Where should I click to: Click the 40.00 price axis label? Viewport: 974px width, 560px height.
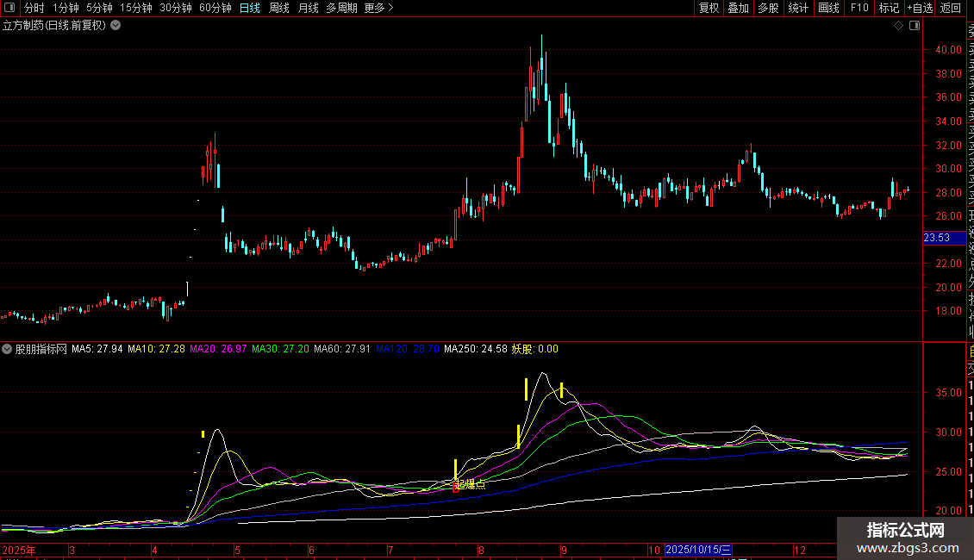(948, 50)
